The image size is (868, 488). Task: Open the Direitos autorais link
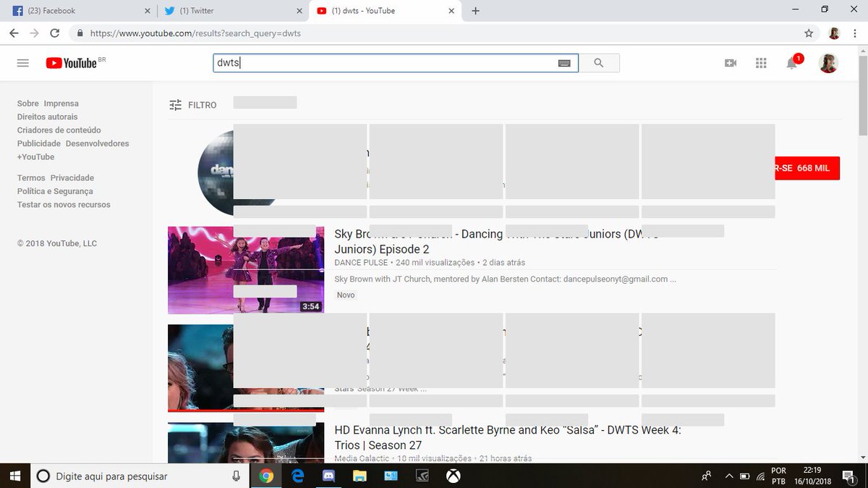48,117
